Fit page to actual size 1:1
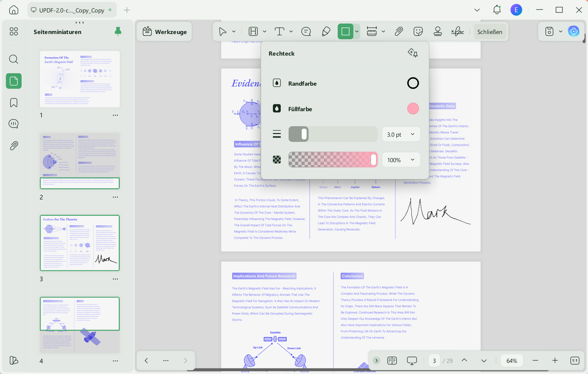The image size is (588, 374). [575, 361]
